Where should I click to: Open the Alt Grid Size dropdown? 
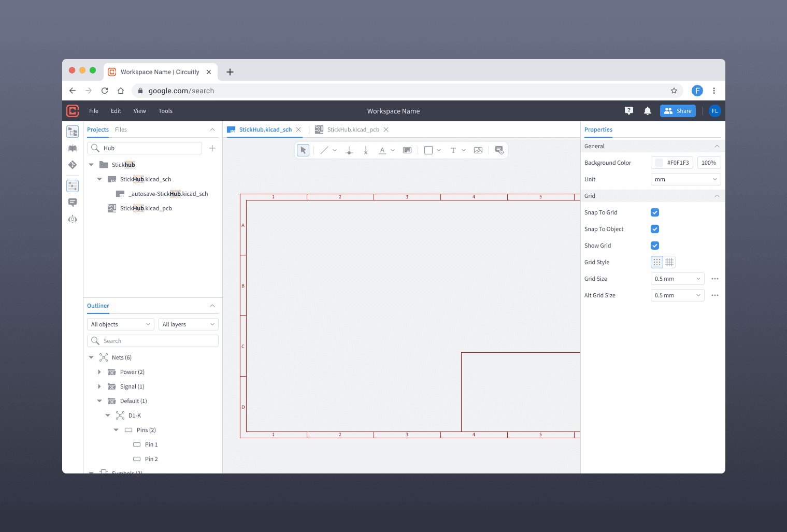678,295
